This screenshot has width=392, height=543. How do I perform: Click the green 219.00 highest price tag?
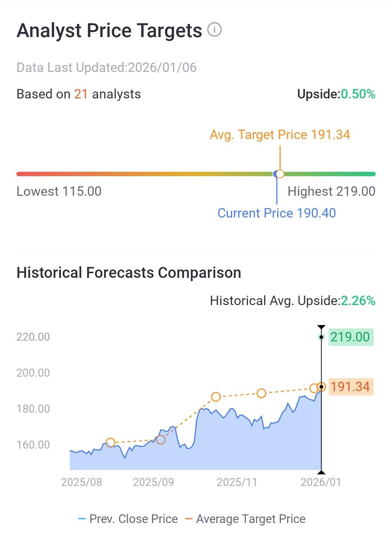pos(351,337)
